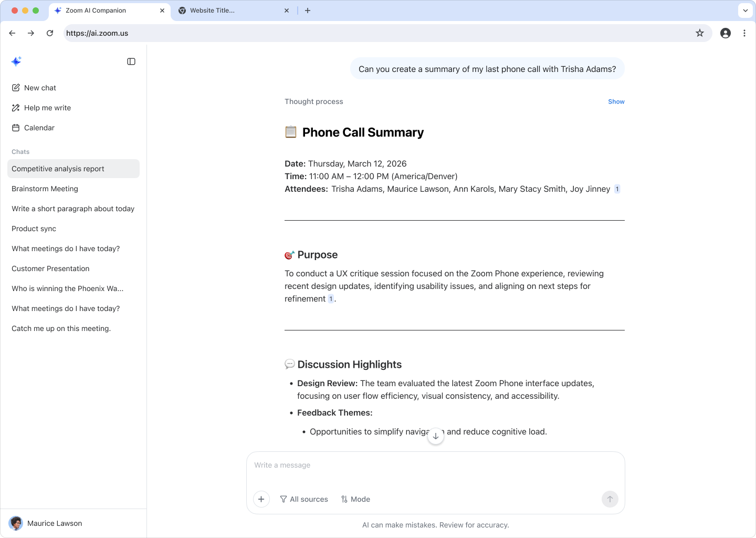Open the Mode selector

click(355, 499)
